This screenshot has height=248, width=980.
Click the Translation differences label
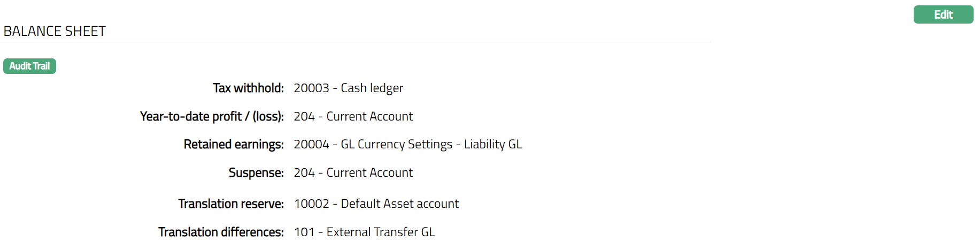point(221,232)
